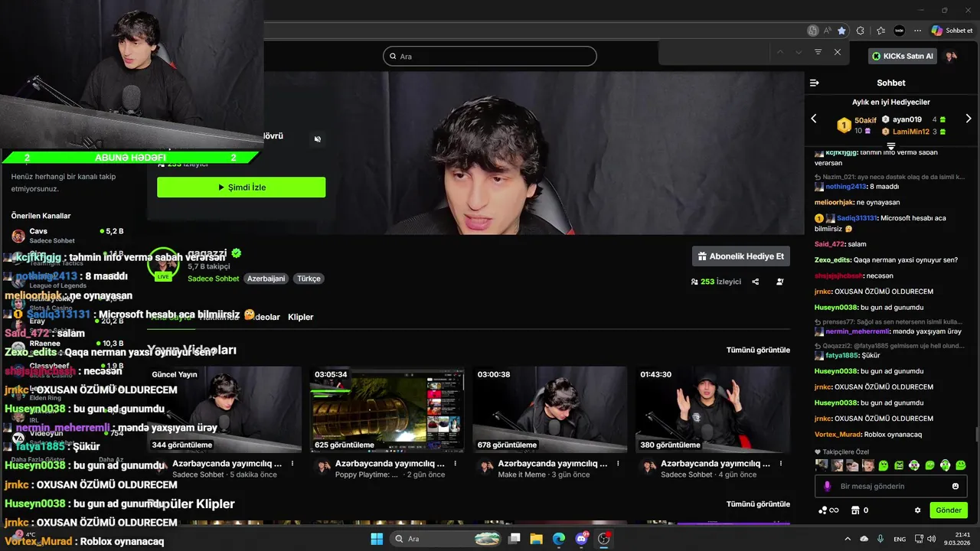Open Discord from the taskbar

click(x=581, y=539)
